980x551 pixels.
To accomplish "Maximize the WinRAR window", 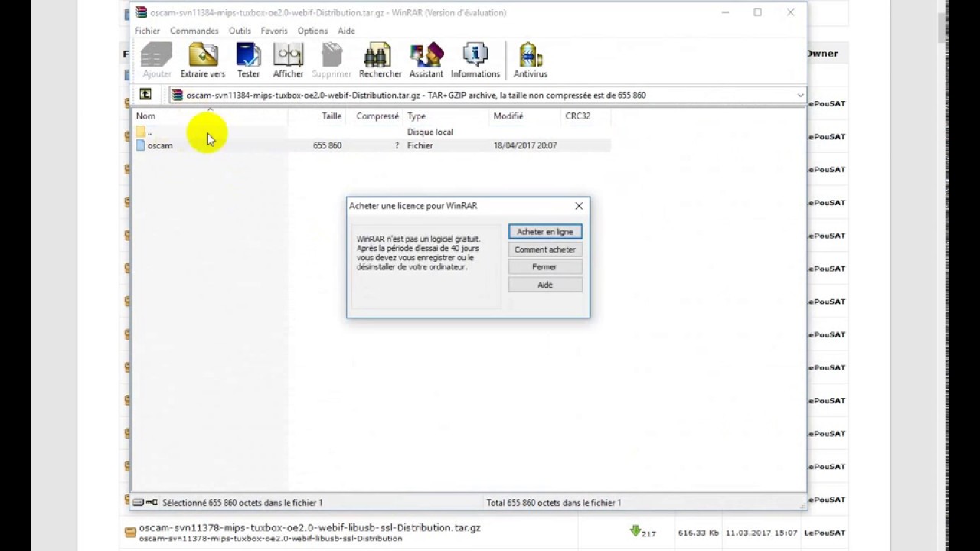I will tap(757, 12).
